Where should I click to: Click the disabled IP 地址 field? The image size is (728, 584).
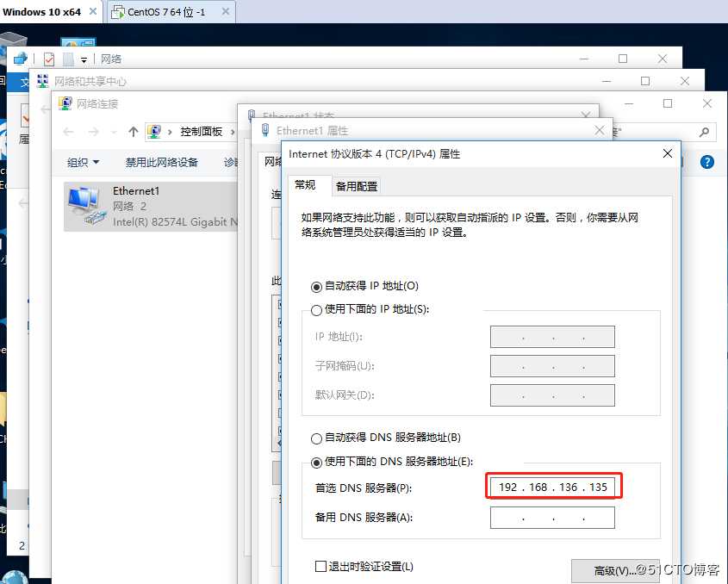(x=552, y=337)
